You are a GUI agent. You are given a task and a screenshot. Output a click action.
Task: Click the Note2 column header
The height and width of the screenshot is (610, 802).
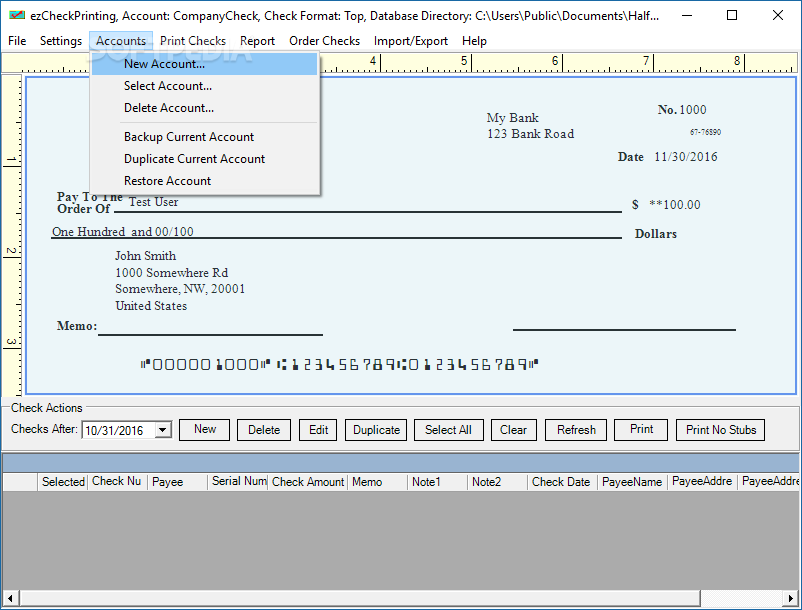click(497, 482)
